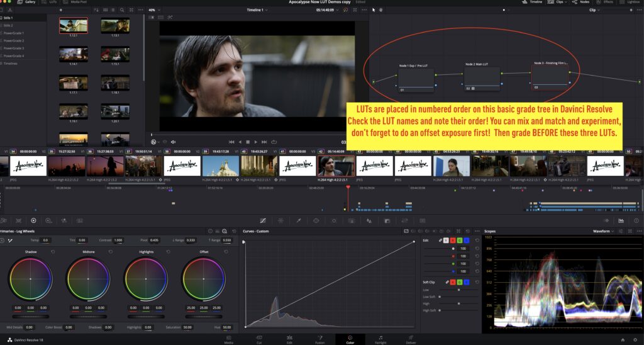The image size is (644, 345).
Task: Open the Scopes palette
Action: (621, 221)
